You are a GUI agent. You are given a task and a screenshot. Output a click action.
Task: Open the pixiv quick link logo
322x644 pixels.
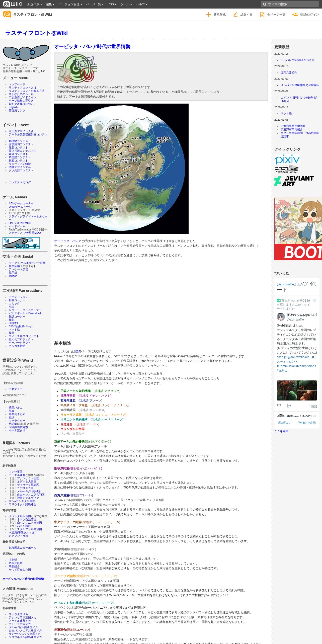pos(287,159)
